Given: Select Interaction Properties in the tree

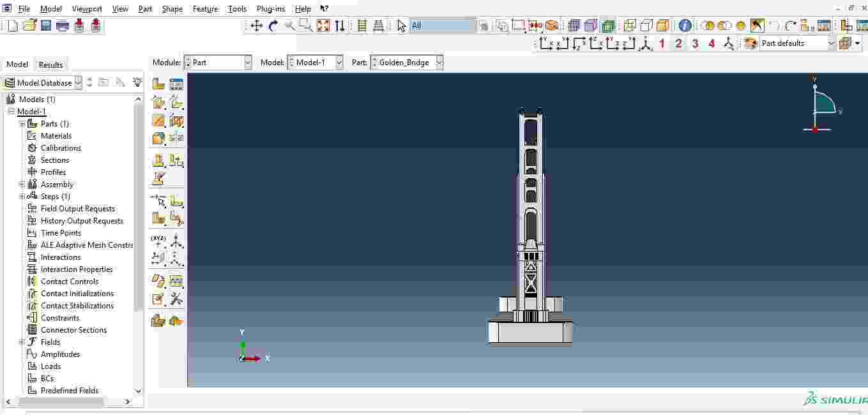Looking at the screenshot, I should (77, 269).
